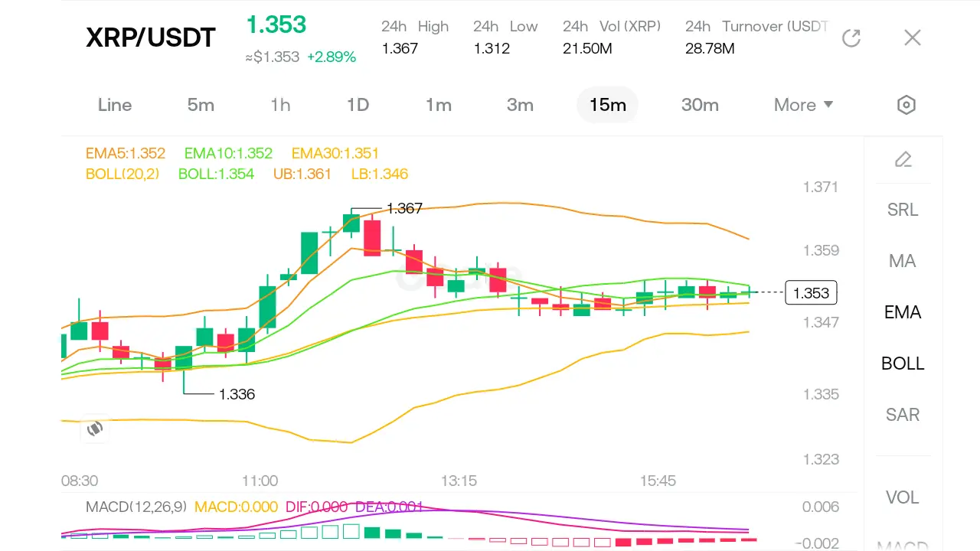Viewport: 980px width, 551px height.
Task: Click the 1.323 price axis label
Action: coord(821,459)
